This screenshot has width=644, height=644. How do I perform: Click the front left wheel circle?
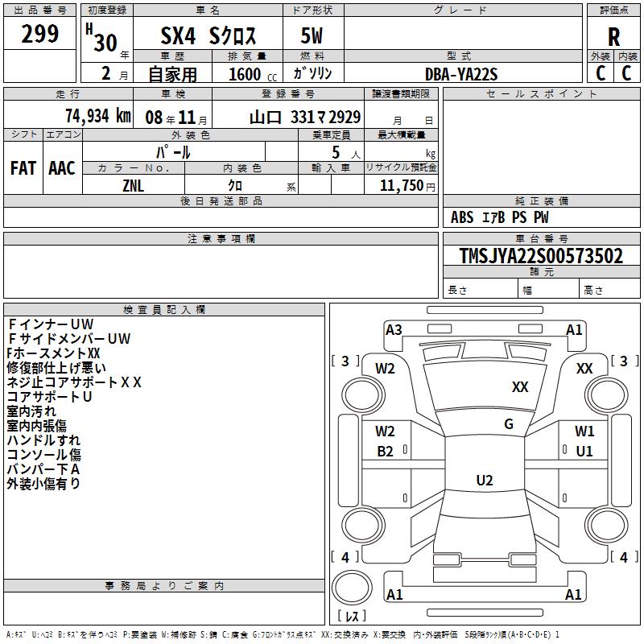tap(363, 396)
